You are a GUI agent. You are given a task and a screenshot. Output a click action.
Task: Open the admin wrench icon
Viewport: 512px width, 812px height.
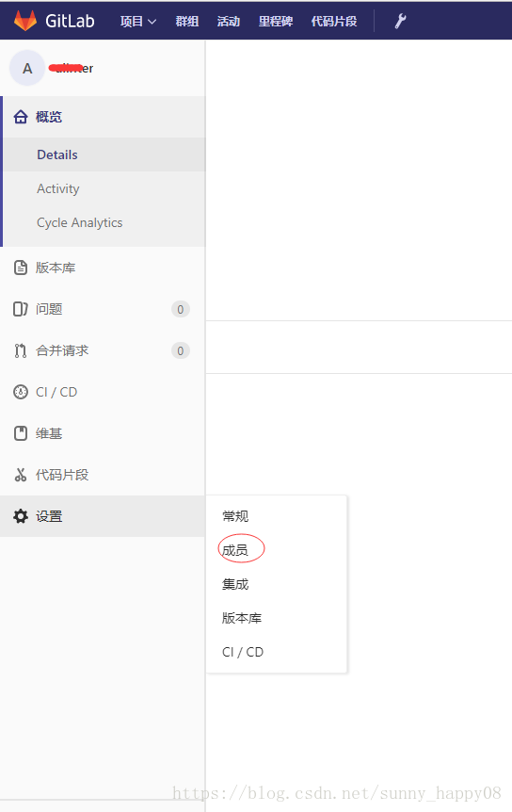(400, 21)
